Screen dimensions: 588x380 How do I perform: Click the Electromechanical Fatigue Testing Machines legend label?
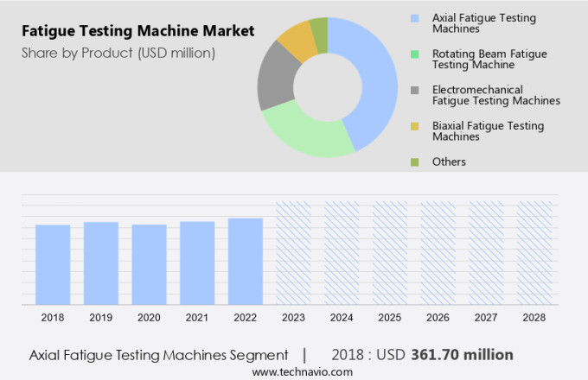[496, 95]
